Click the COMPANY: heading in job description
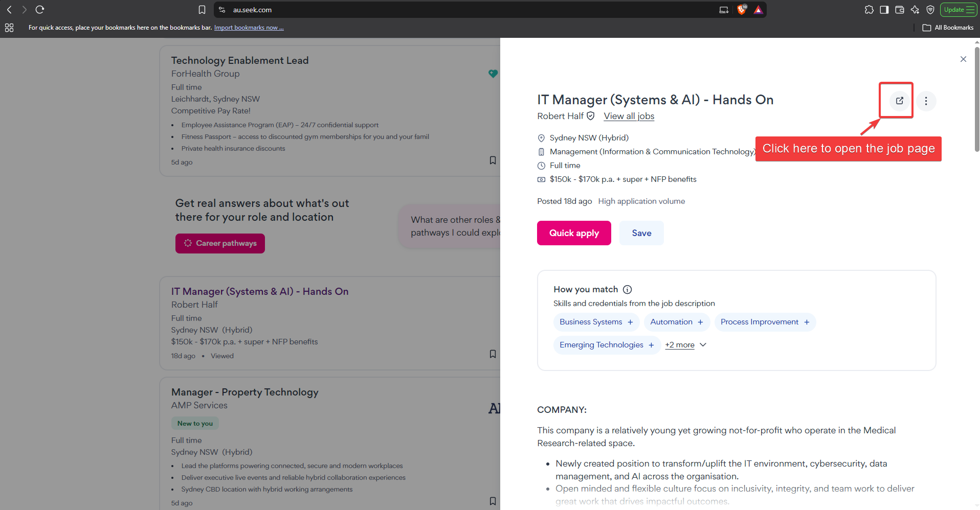 click(x=562, y=410)
